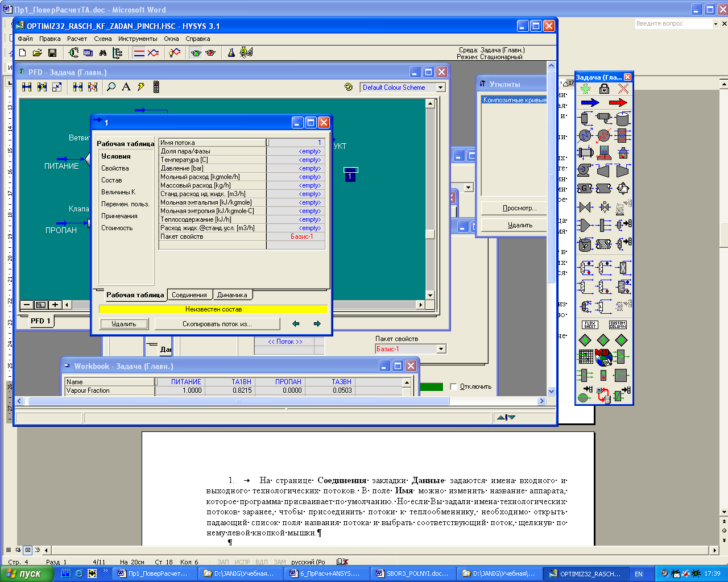Click the padlock icon in object palette
The width and height of the screenshot is (728, 582).
coord(604,89)
